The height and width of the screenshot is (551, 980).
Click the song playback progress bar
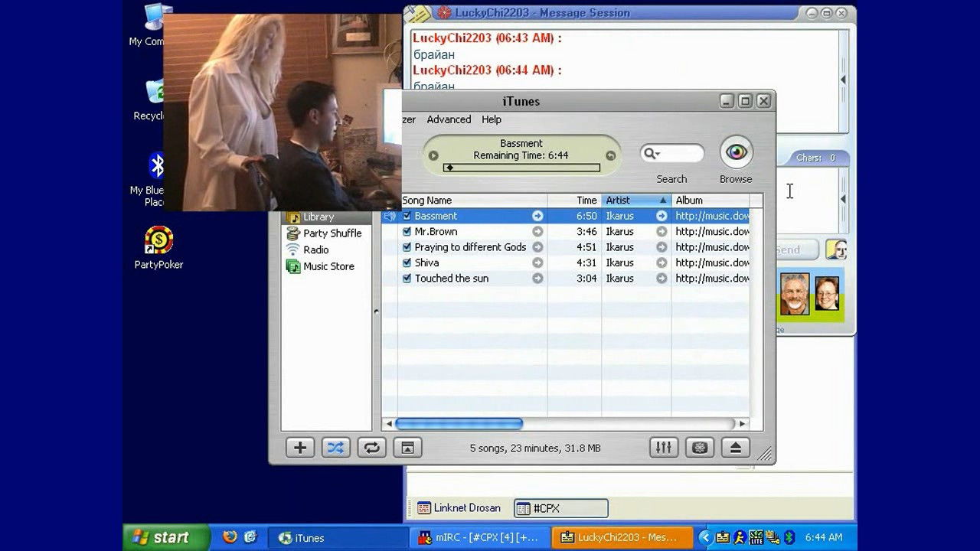521,168
